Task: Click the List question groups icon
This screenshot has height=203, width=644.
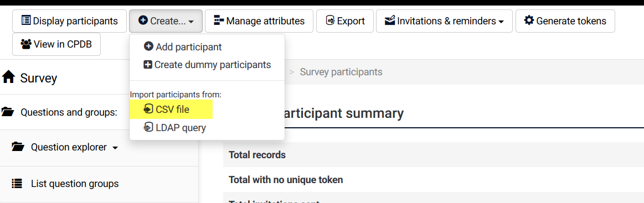Action: [17, 183]
